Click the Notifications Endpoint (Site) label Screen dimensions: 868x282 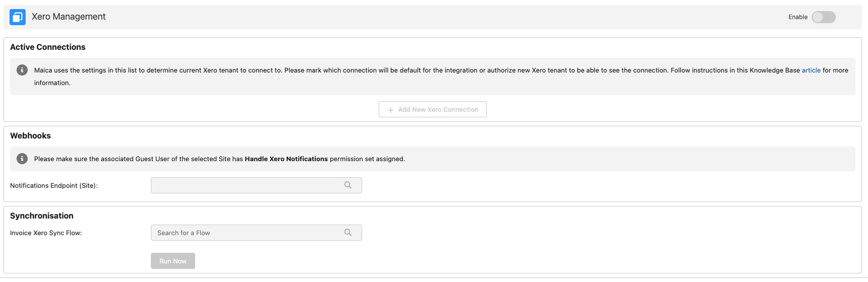(x=54, y=186)
